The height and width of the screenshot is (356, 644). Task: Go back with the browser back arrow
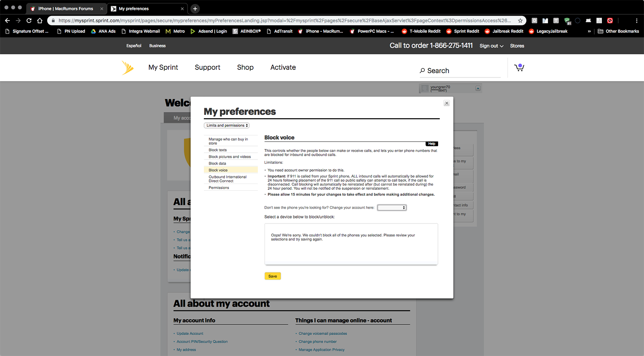7,20
